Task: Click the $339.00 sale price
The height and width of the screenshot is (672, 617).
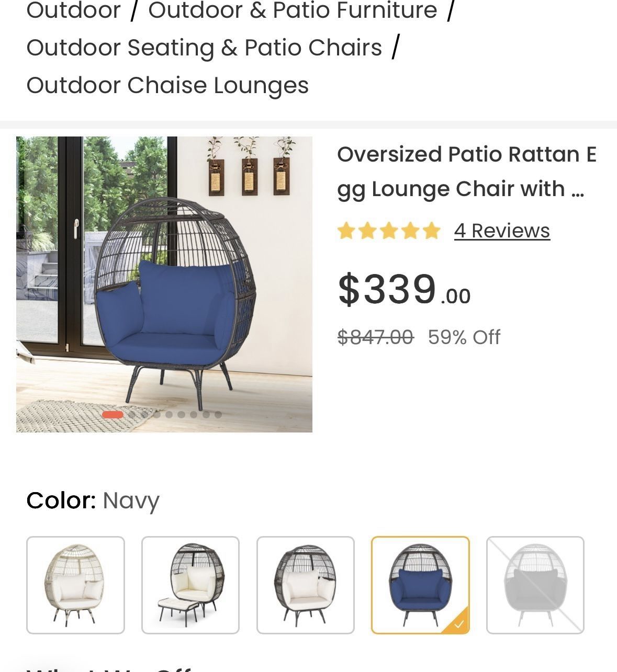Action: [x=404, y=289]
